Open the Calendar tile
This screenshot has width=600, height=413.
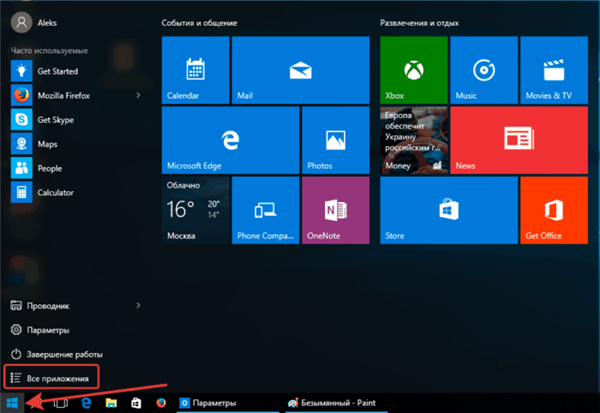[196, 70]
